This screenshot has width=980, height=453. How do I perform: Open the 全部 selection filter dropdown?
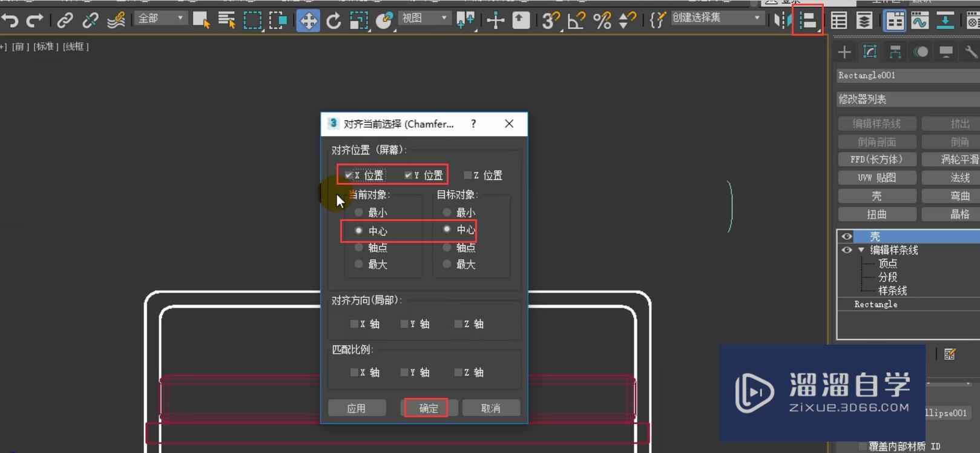(x=160, y=19)
